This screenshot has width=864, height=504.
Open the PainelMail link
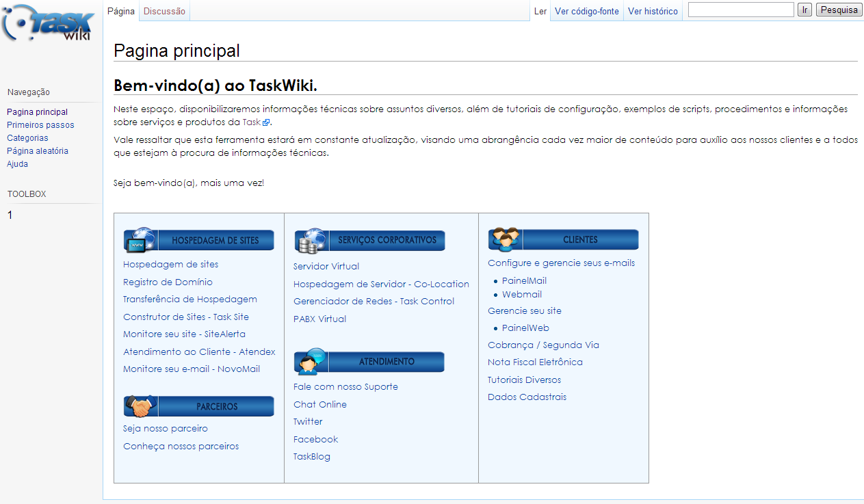click(524, 280)
